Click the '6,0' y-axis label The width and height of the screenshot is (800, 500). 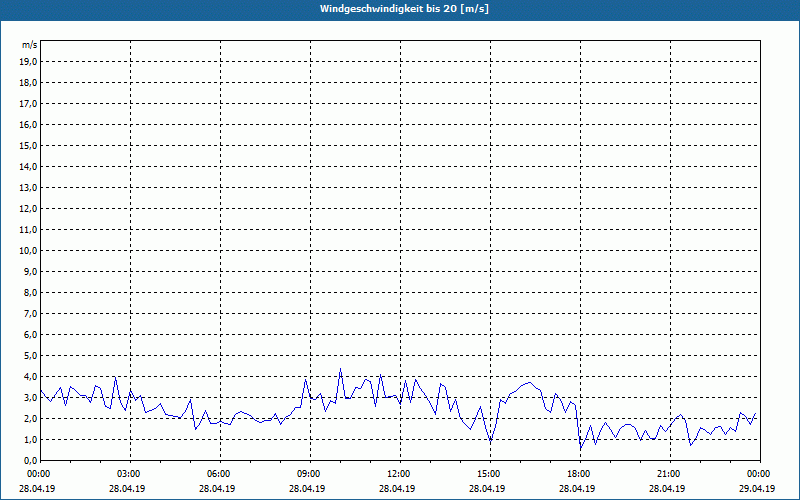point(31,335)
